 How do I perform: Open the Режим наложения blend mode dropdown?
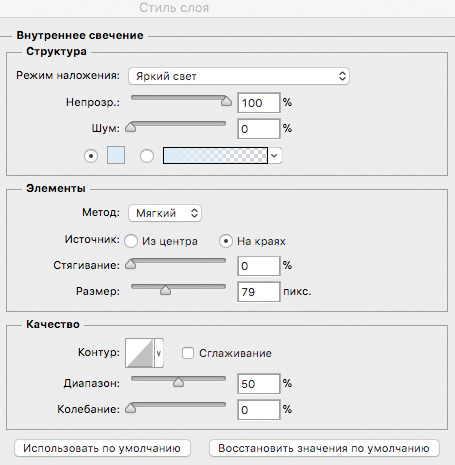tap(239, 76)
